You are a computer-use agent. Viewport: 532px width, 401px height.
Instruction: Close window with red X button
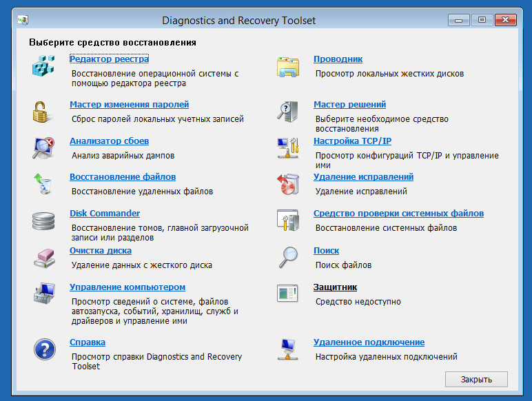[506, 20]
